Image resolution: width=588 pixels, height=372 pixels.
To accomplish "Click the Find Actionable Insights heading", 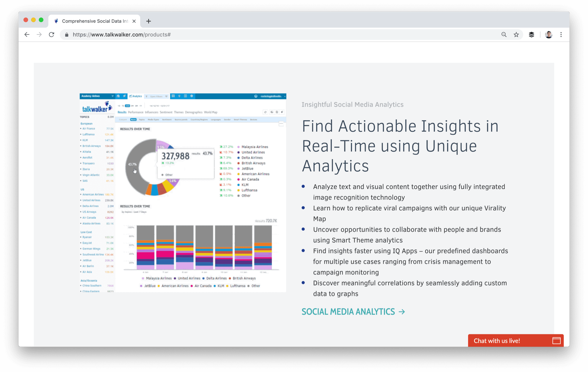I will (400, 146).
